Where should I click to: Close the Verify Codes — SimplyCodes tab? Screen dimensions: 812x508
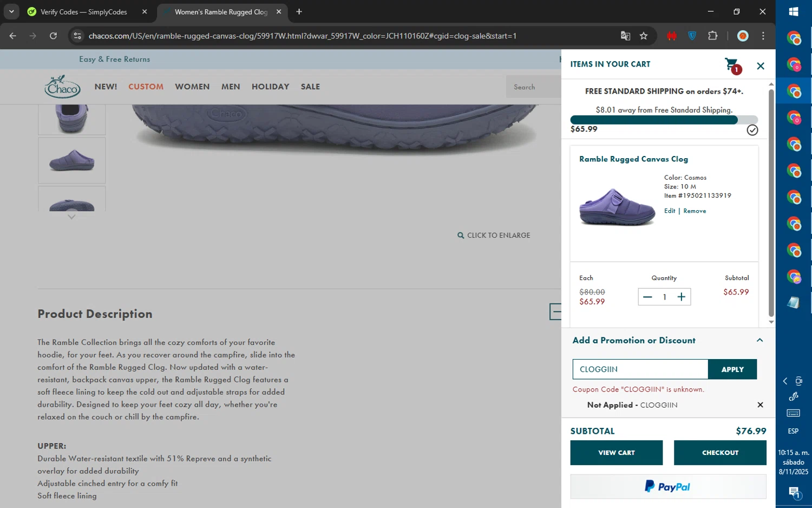(x=145, y=11)
